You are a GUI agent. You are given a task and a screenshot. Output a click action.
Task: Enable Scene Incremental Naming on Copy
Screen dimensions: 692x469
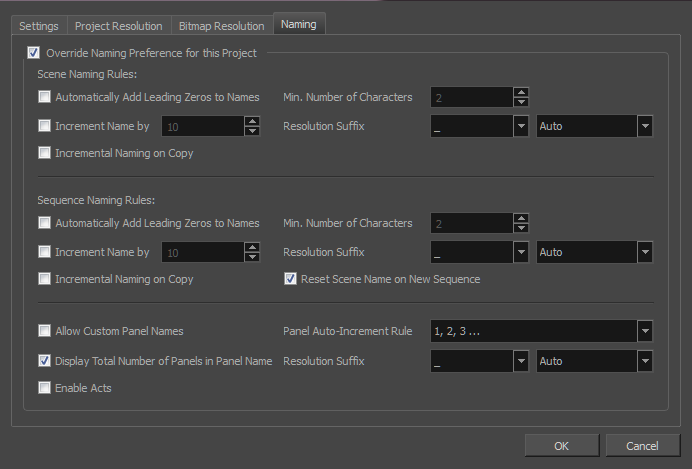click(x=44, y=153)
